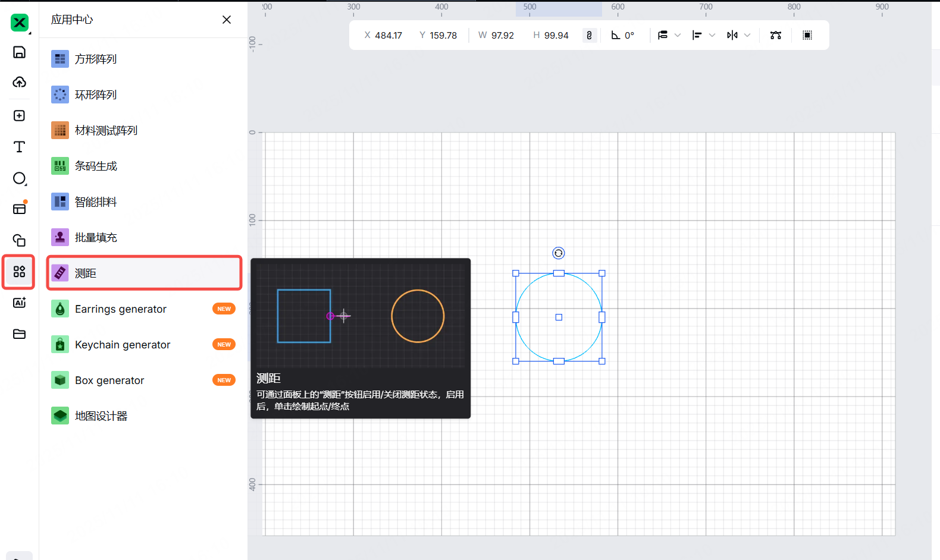Expand the layer order dropdown

pos(677,35)
